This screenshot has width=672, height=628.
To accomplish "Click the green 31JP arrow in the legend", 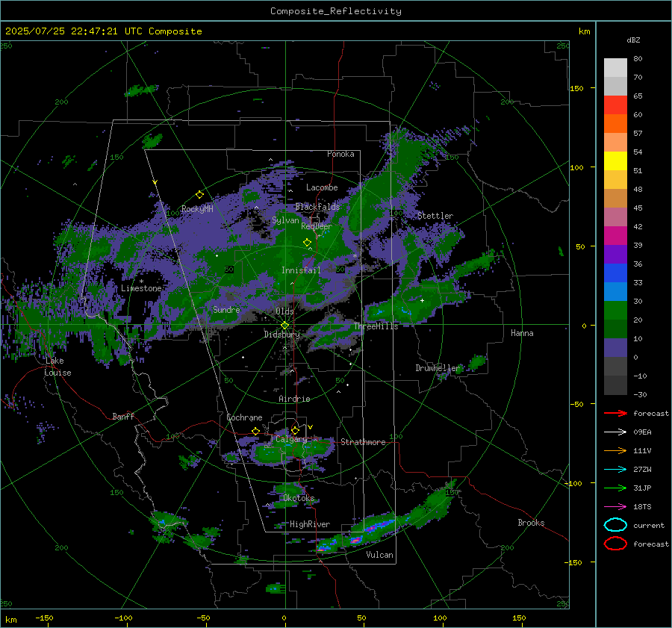I will tap(615, 488).
